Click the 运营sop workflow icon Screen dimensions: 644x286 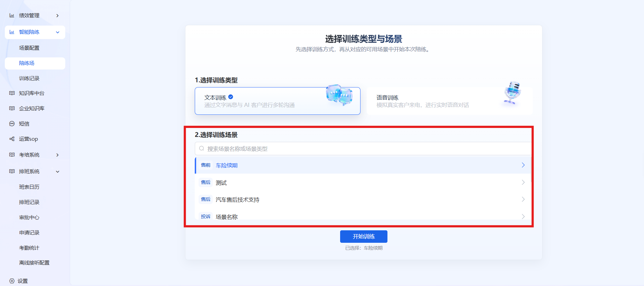pos(12,139)
